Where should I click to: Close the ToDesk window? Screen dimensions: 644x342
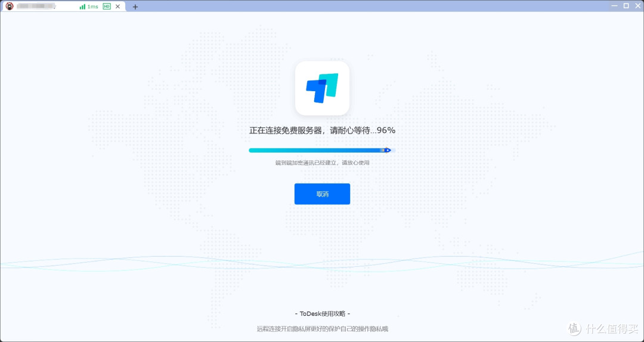click(x=638, y=6)
